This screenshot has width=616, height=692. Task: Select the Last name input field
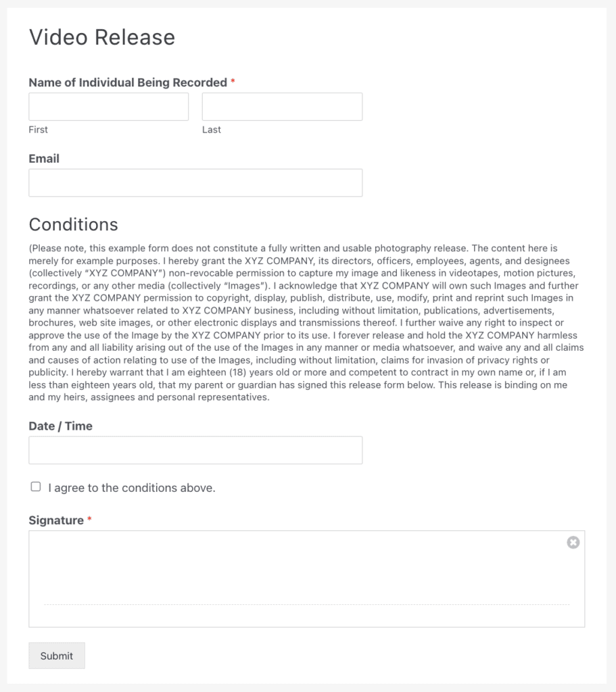(x=282, y=106)
